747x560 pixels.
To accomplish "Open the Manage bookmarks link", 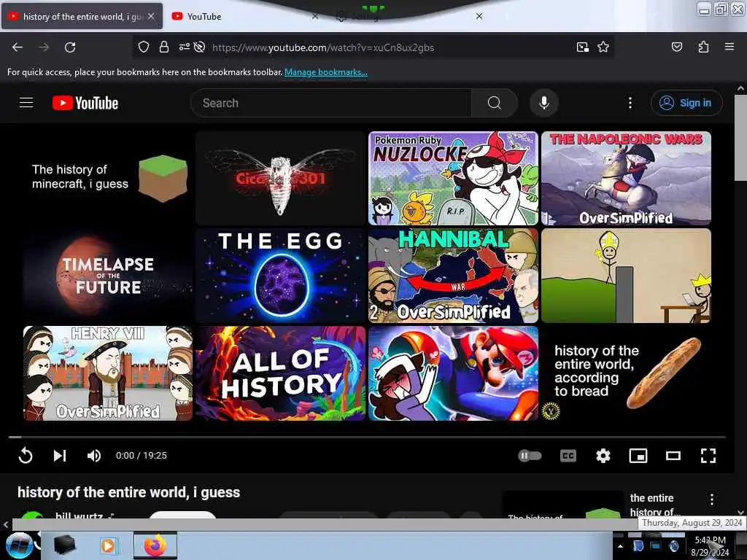I will pos(326,72).
